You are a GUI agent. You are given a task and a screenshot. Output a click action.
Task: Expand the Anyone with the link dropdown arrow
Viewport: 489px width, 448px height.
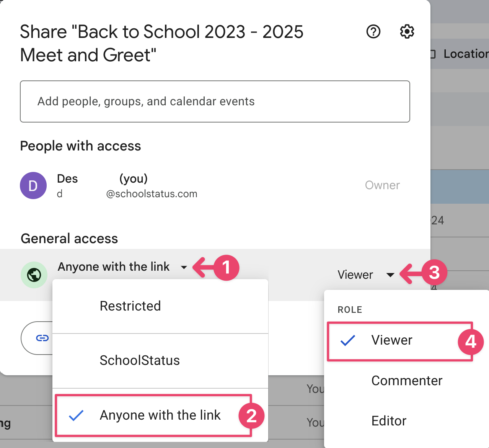click(184, 267)
